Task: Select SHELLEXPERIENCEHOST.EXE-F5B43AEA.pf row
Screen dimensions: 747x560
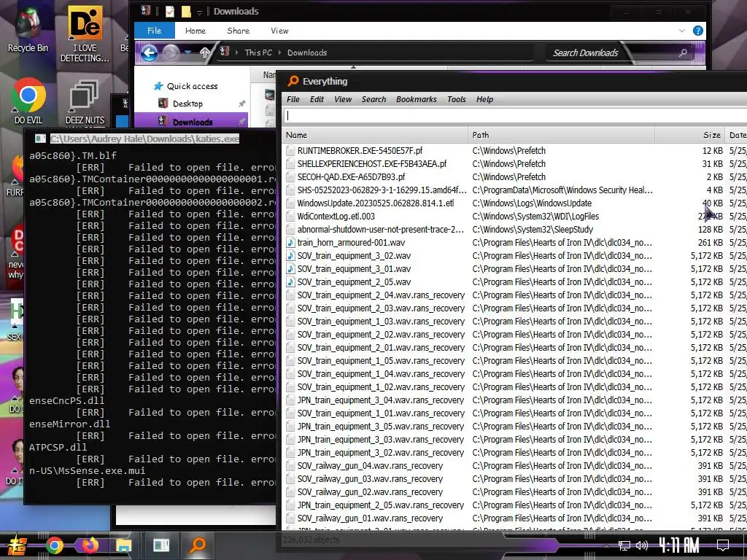Action: coord(516,164)
